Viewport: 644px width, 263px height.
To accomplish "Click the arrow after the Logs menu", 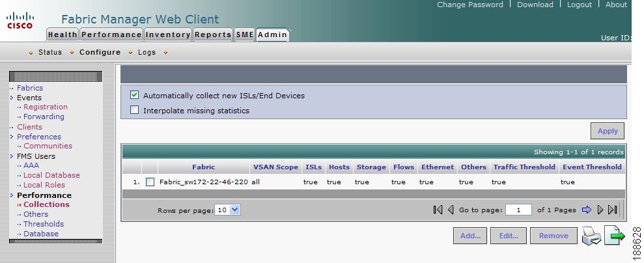I will point(165,53).
